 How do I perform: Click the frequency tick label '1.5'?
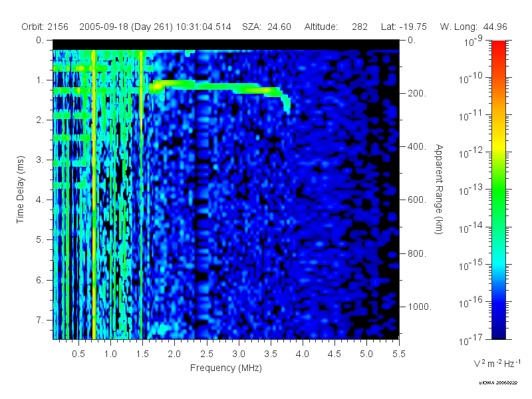[x=142, y=354]
